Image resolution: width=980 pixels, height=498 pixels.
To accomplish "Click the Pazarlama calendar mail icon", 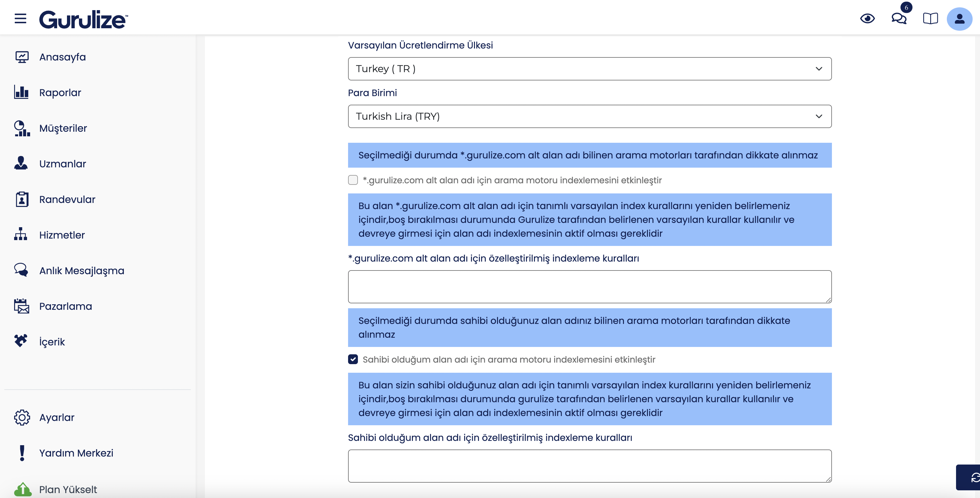I will click(21, 306).
